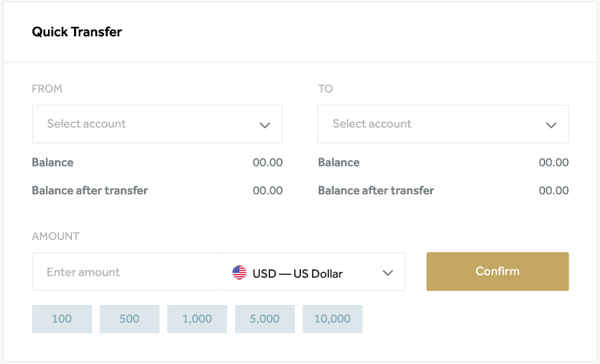Screen dimensions: 600x364
Task: Pick the 1,000 preset amount
Action: [x=197, y=319]
